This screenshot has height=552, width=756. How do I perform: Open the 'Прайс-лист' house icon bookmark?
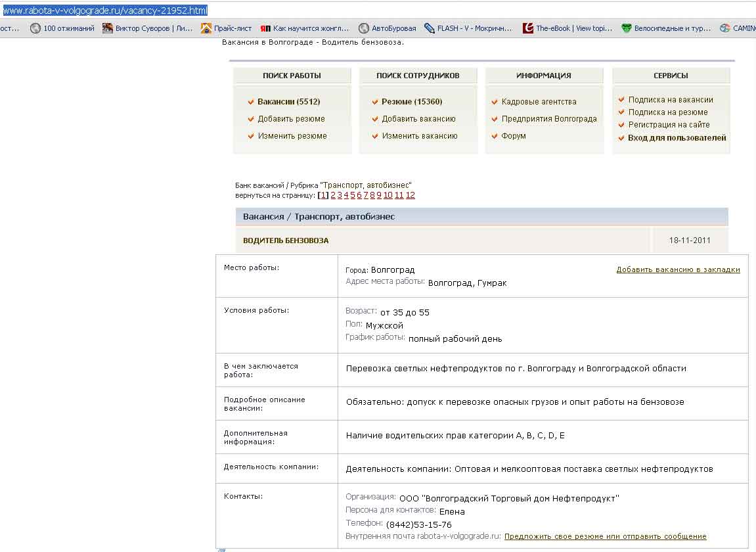[x=206, y=28]
